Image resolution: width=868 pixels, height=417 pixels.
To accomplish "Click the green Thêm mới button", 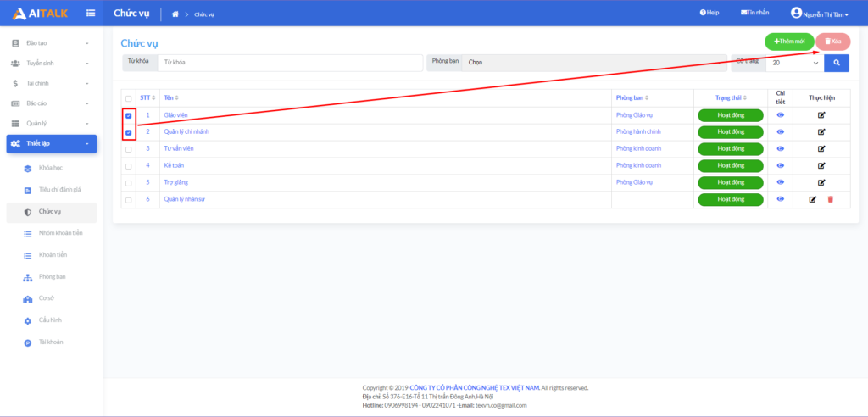I will pyautogui.click(x=788, y=41).
